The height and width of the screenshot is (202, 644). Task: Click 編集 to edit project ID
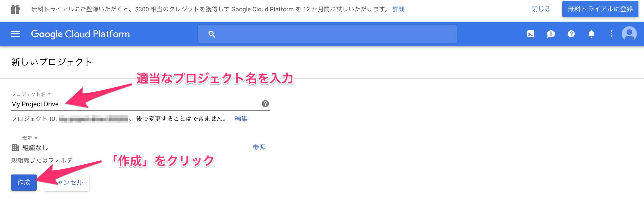tap(241, 118)
